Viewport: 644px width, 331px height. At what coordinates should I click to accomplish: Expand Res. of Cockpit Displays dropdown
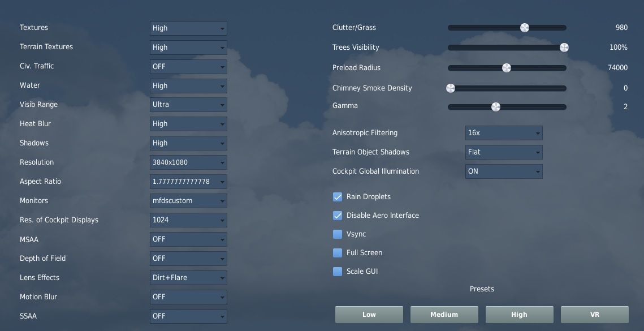[188, 220]
